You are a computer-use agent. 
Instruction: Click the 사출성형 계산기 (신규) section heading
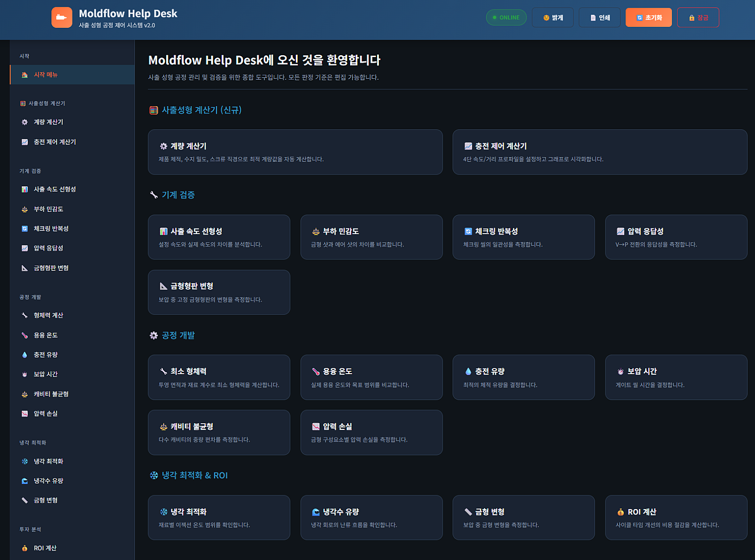click(196, 110)
